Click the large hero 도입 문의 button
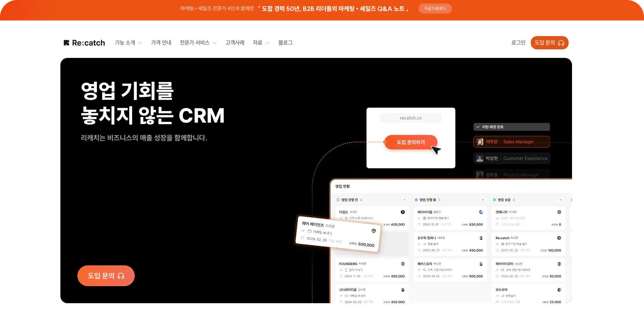Viewport: 644px width, 325px height. (x=106, y=276)
